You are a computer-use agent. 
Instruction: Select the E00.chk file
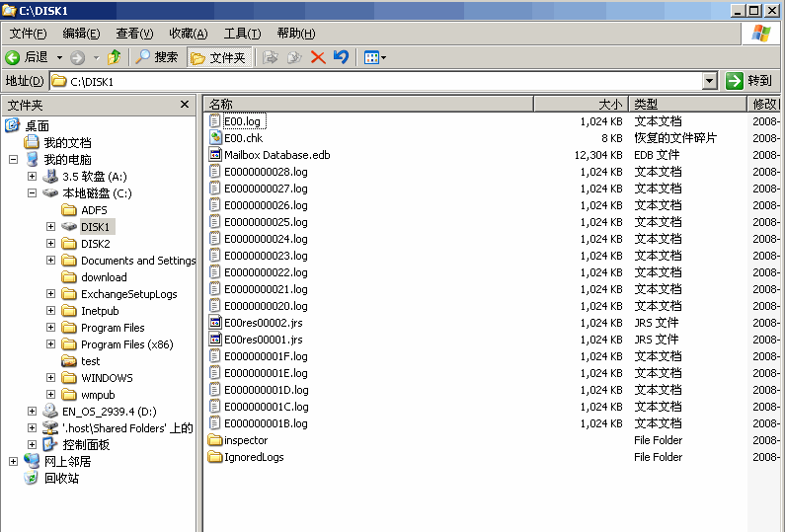243,138
